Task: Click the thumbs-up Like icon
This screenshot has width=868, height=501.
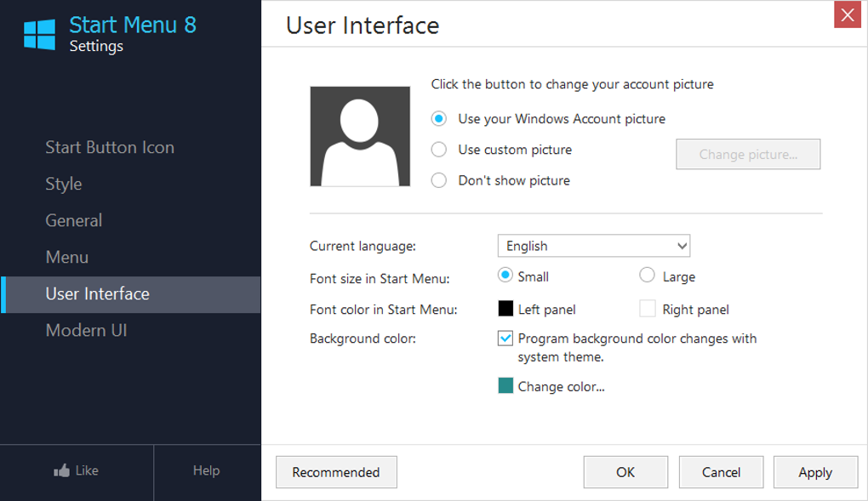Action: 61,470
